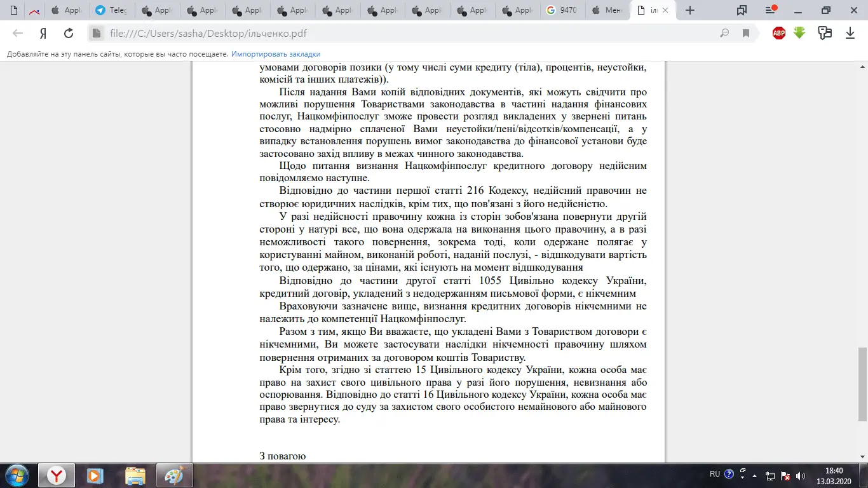This screenshot has width=868, height=488.
Task: Click the speech-bubble extension icon beside the green arrow
Action: click(x=825, y=33)
